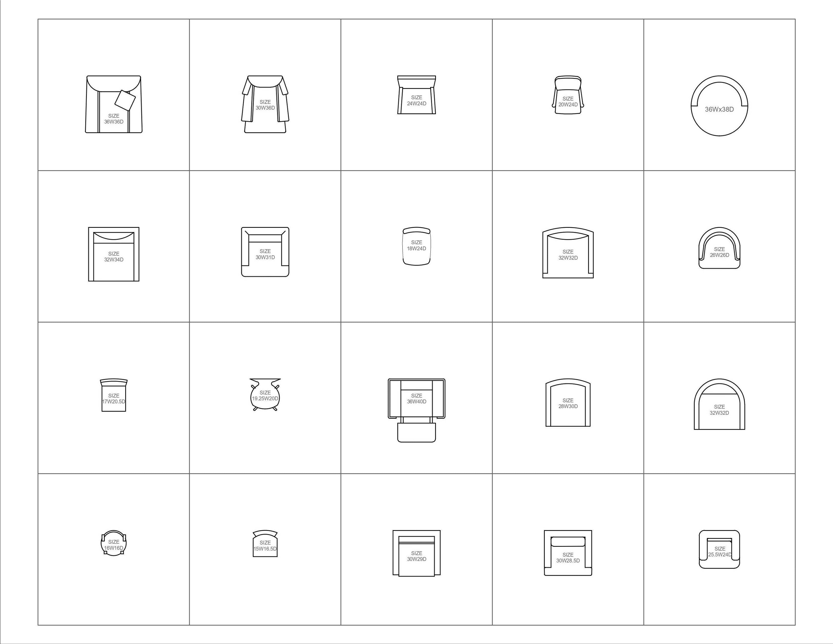Click the 25.5W24D rounded-corner chair
The width and height of the screenshot is (833, 644).
(x=719, y=549)
